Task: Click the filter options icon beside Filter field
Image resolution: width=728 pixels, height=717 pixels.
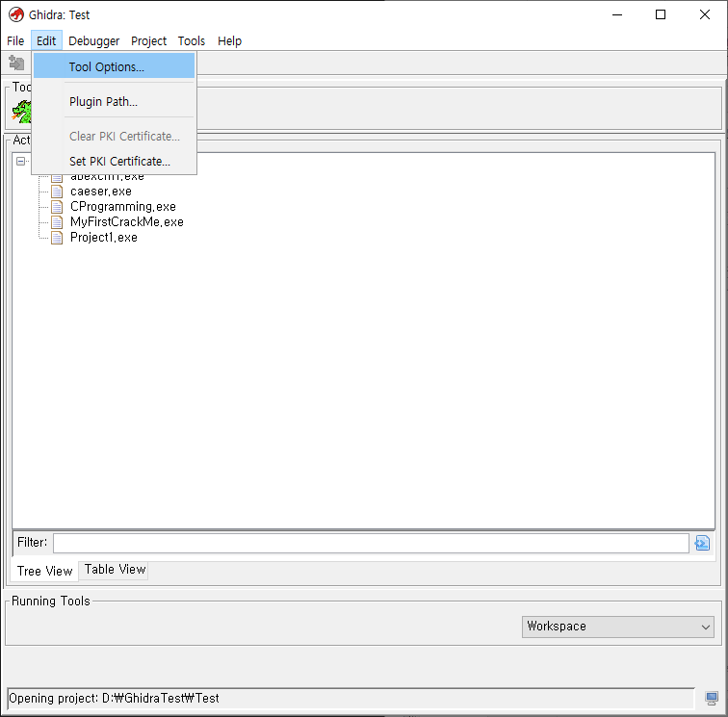Action: [x=702, y=543]
